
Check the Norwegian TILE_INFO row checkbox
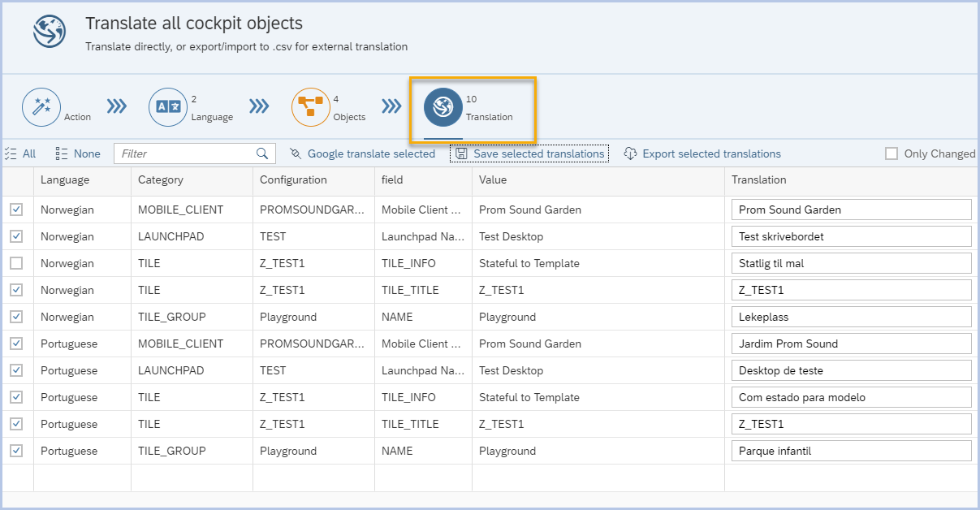click(16, 263)
